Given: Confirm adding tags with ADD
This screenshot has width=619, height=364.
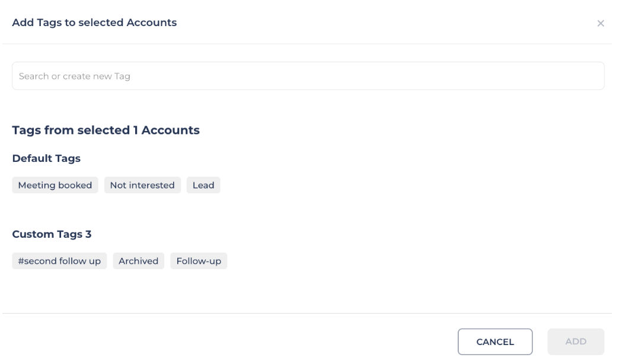Looking at the screenshot, I should (576, 341).
